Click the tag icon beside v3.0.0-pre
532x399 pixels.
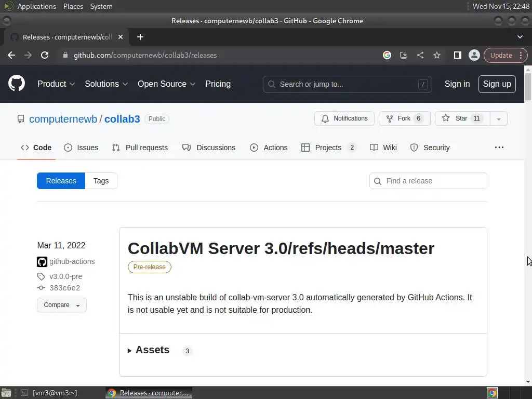click(x=41, y=276)
